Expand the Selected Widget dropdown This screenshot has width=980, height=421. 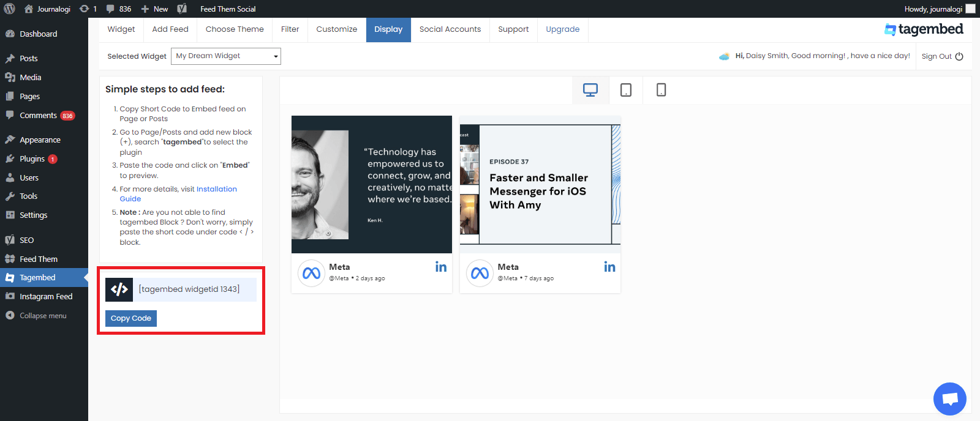(x=226, y=56)
